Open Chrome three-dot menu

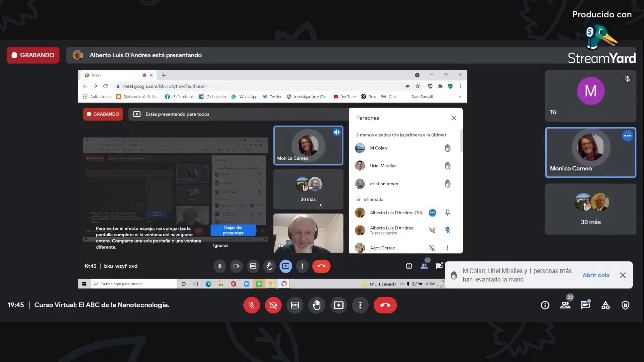coord(460,86)
